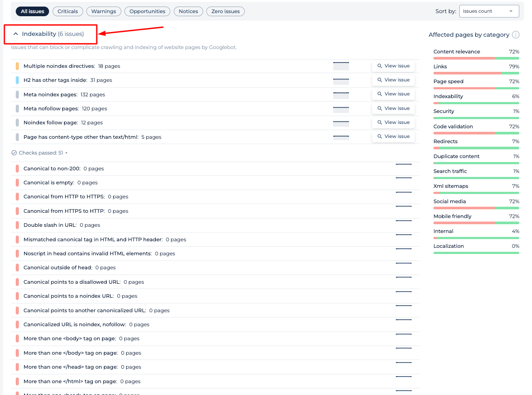Image resolution: width=532 pixels, height=395 pixels.
Task: View issue for Meta noindex pages
Action: 393,94
